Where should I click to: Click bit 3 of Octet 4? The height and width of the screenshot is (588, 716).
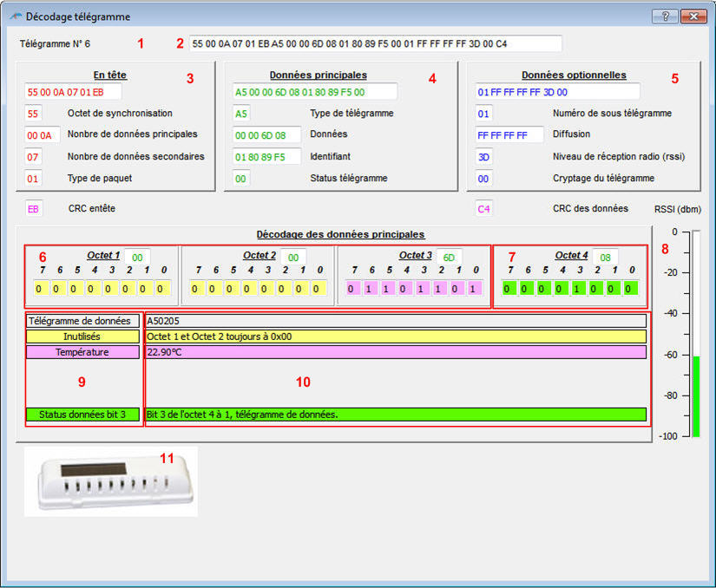(x=576, y=288)
